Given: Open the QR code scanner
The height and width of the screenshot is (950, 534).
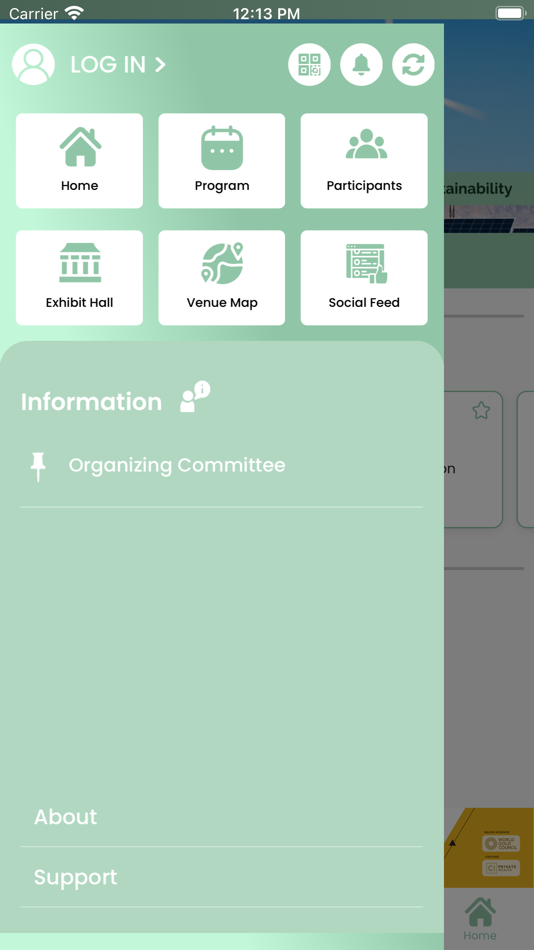Looking at the screenshot, I should 309,64.
